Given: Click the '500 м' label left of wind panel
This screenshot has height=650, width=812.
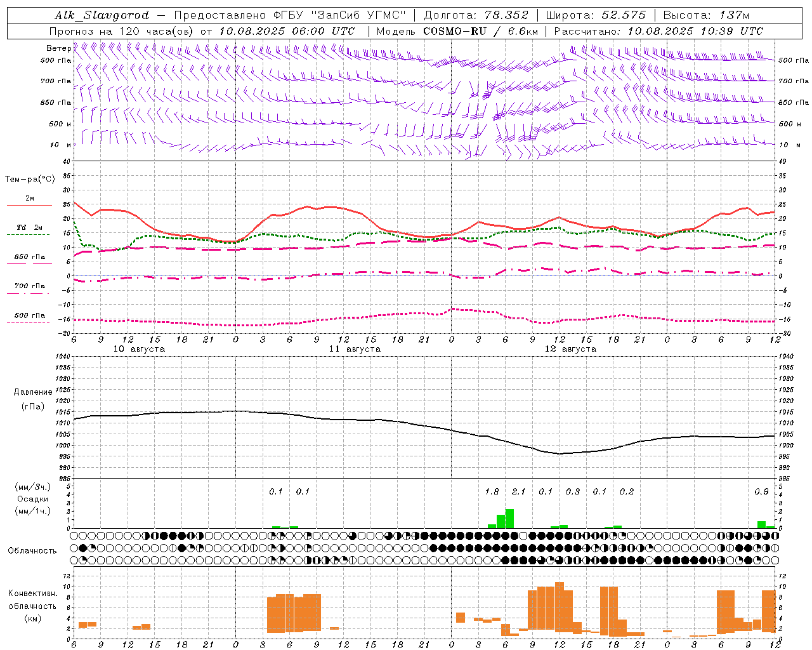Looking at the screenshot, I should (x=60, y=124).
